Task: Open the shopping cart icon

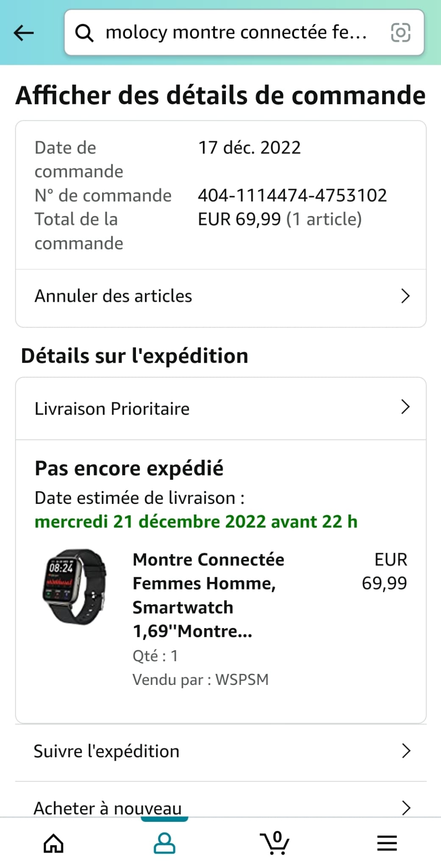Action: 275,843
